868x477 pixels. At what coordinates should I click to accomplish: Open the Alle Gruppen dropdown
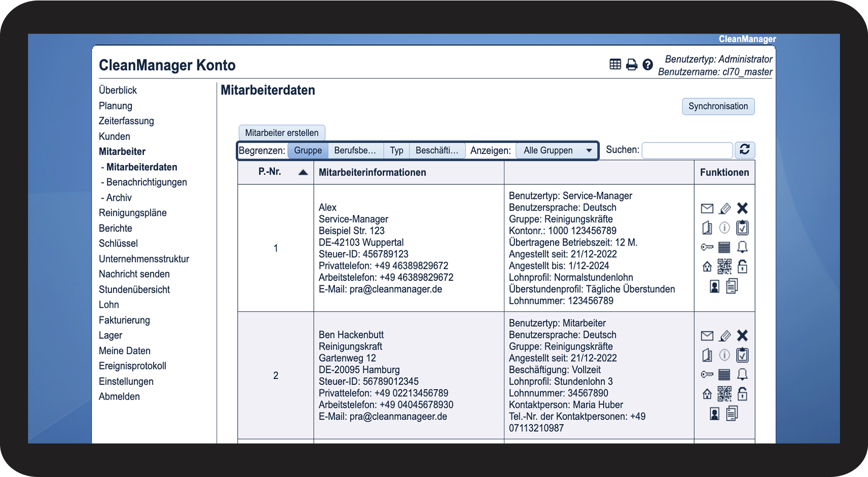tap(557, 151)
